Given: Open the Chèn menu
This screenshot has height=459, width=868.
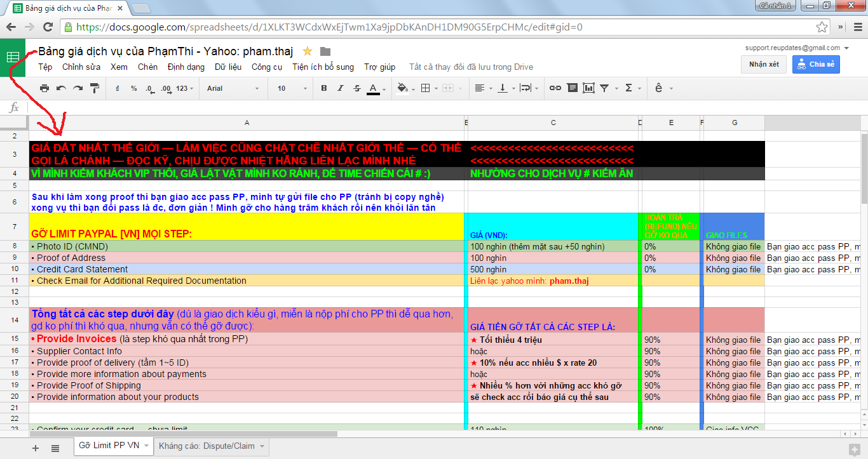Looking at the screenshot, I should (x=147, y=67).
